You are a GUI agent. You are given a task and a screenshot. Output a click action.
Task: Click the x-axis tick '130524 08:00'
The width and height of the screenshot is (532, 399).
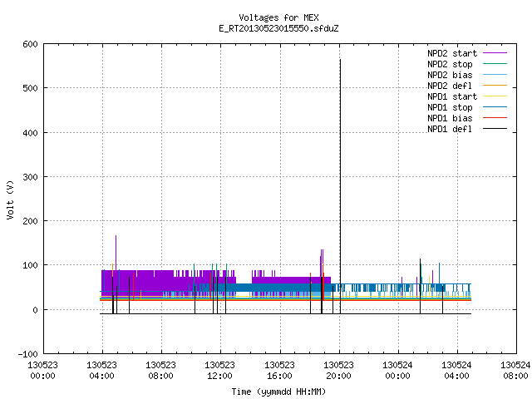tap(515, 371)
